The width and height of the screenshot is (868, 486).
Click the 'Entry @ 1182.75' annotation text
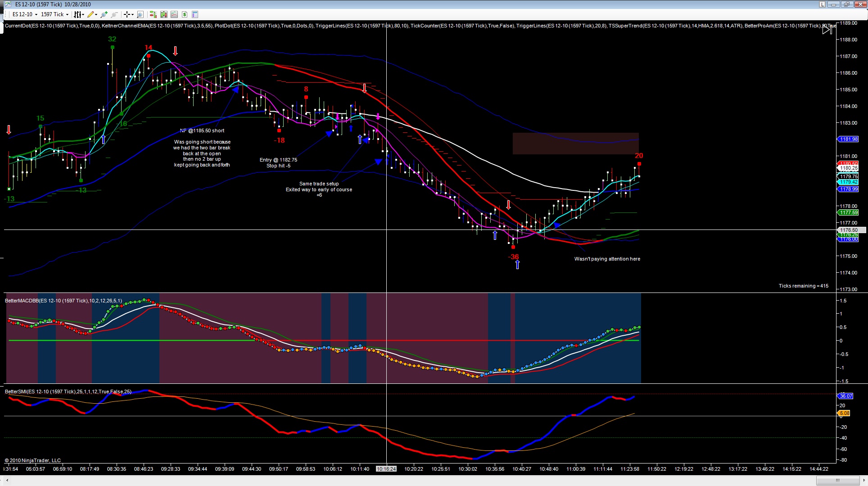point(278,160)
